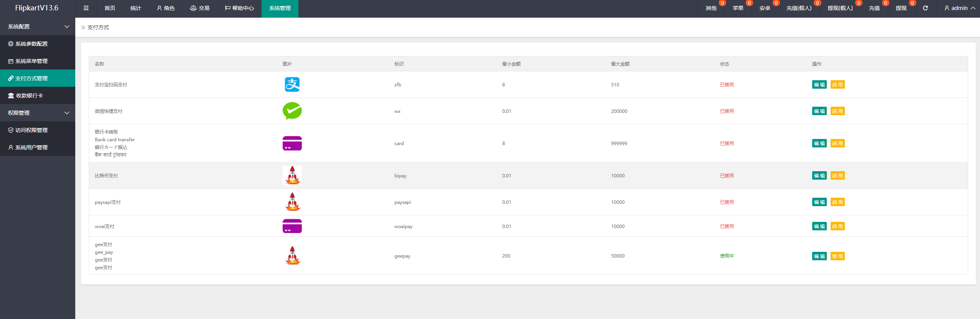Click the WeChat Pay logo image
Screen dimensions: 980x319
click(292, 111)
